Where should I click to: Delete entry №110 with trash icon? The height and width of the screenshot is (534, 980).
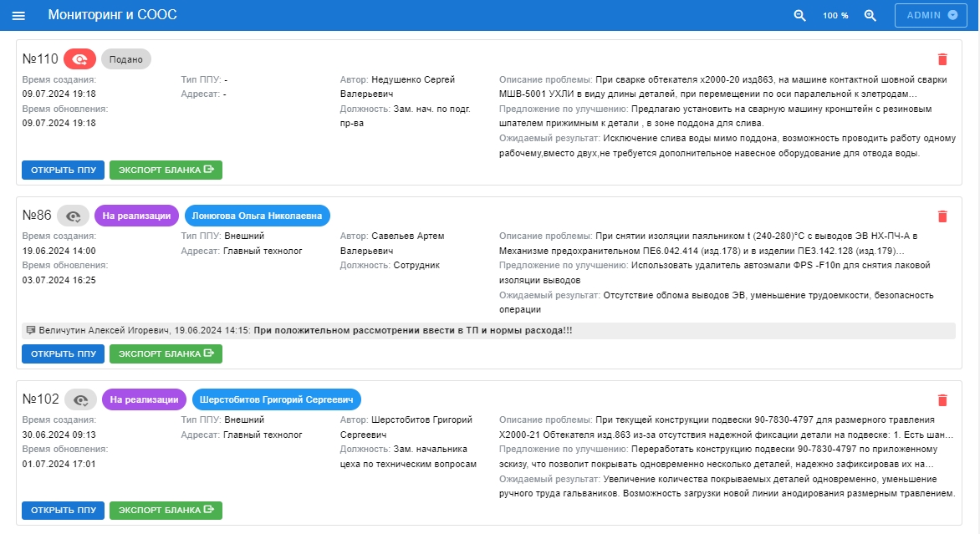click(x=942, y=59)
